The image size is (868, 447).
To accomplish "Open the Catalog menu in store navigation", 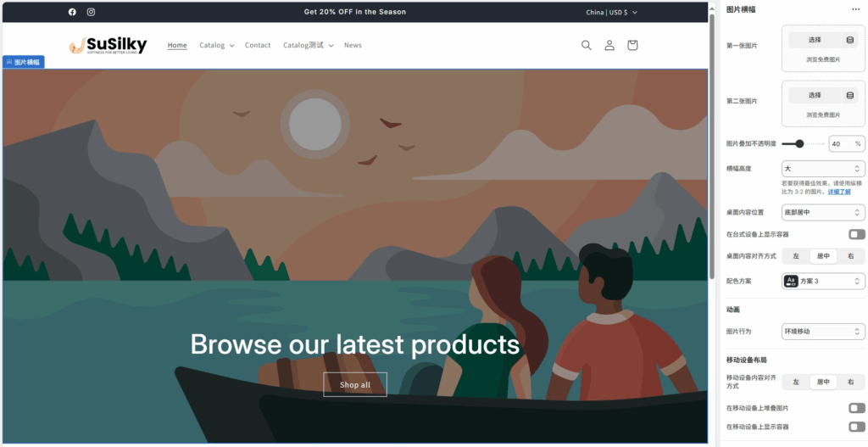I will tap(216, 45).
